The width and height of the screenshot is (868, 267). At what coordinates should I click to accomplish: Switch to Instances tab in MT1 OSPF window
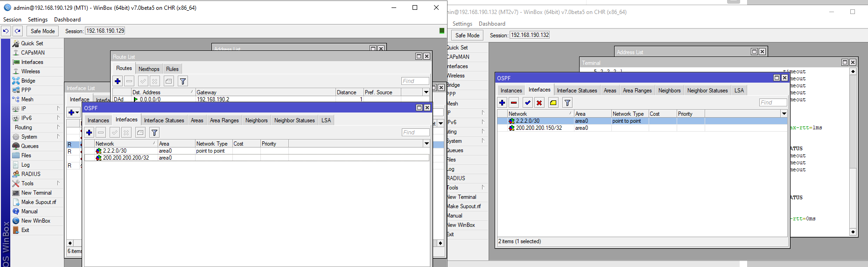pos(98,120)
